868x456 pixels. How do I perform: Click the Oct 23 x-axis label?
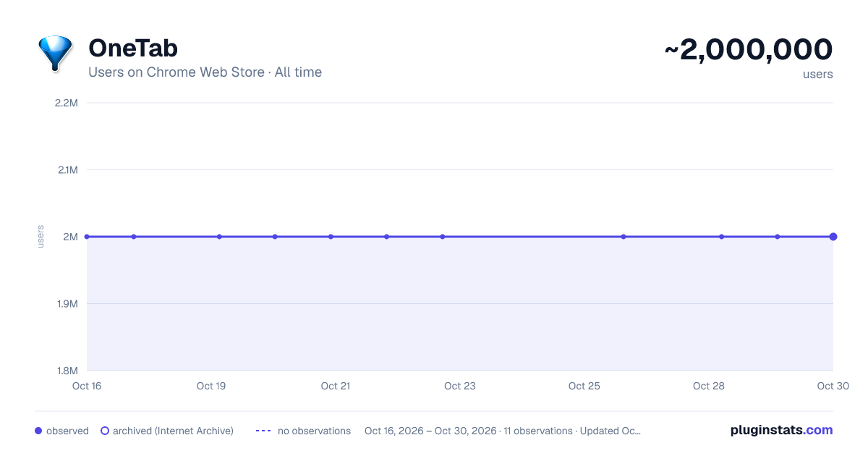click(460, 386)
